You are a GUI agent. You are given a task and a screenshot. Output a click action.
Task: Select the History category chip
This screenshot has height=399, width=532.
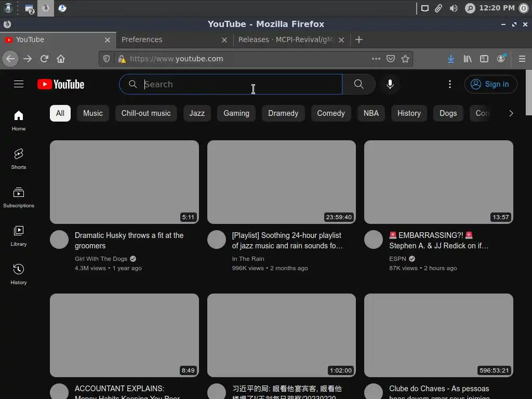[409, 113]
